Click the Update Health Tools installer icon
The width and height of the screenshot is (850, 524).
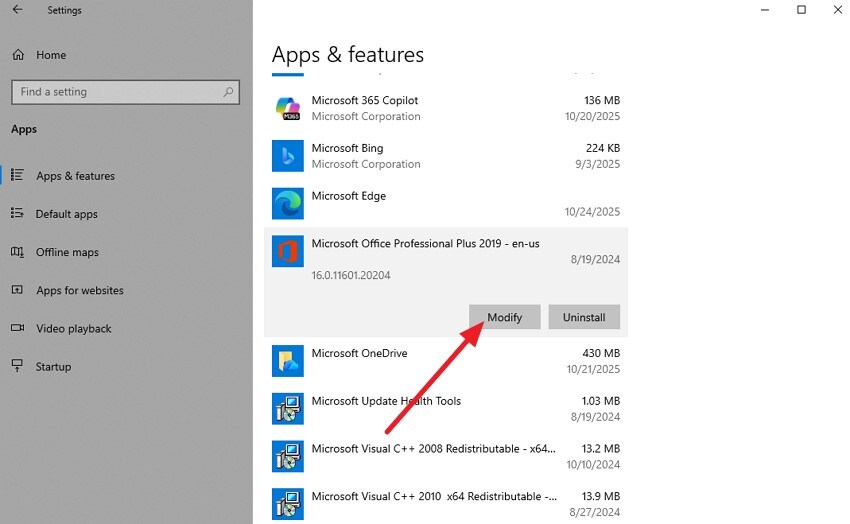pos(288,409)
